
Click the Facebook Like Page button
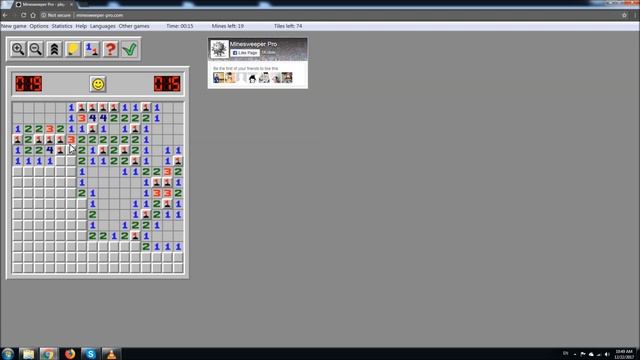tap(245, 53)
